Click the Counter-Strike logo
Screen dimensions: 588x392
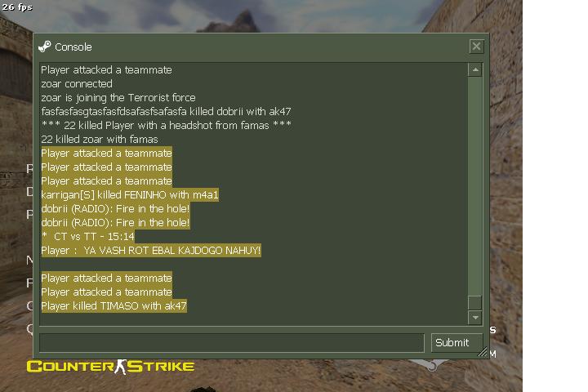point(110,367)
